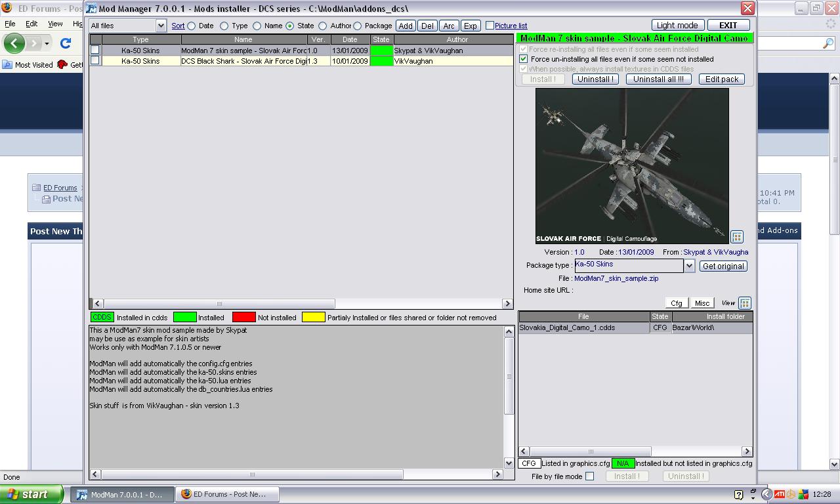Viewport: 840px width, 504px height.
Task: Click the grid icon beside the helicopter preview
Action: click(737, 237)
